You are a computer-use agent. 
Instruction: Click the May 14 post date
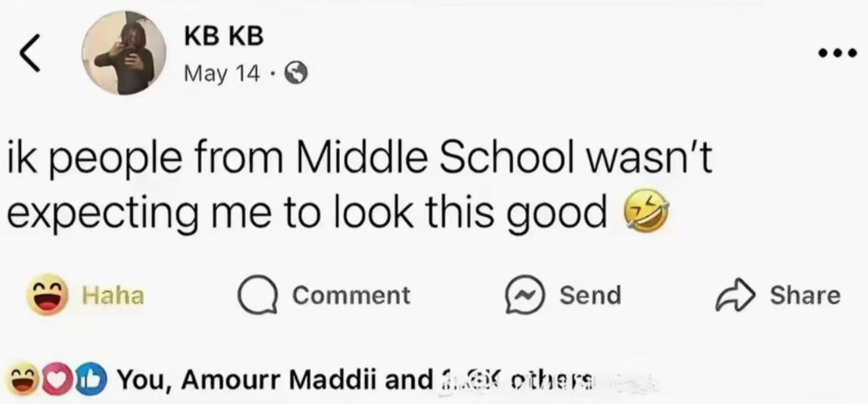point(222,72)
